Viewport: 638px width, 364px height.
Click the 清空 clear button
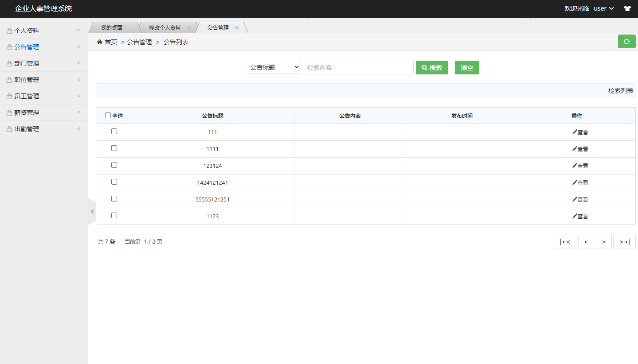pyautogui.click(x=466, y=68)
